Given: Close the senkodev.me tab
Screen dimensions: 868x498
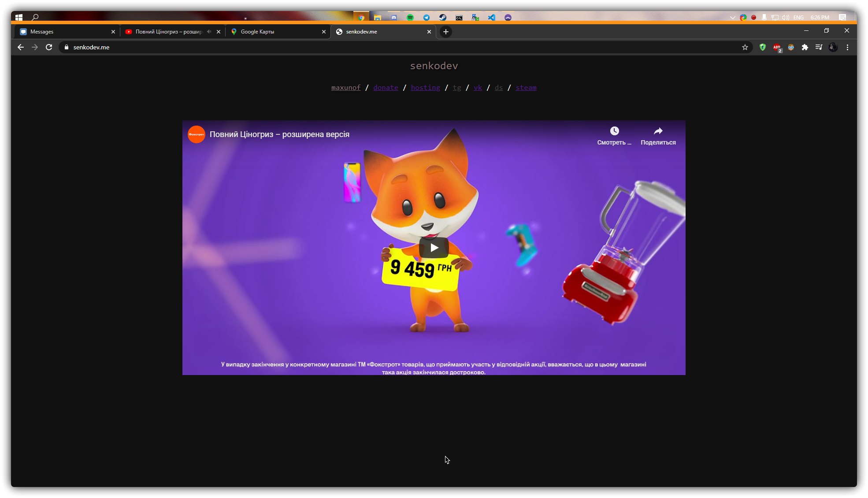Looking at the screenshot, I should [429, 32].
